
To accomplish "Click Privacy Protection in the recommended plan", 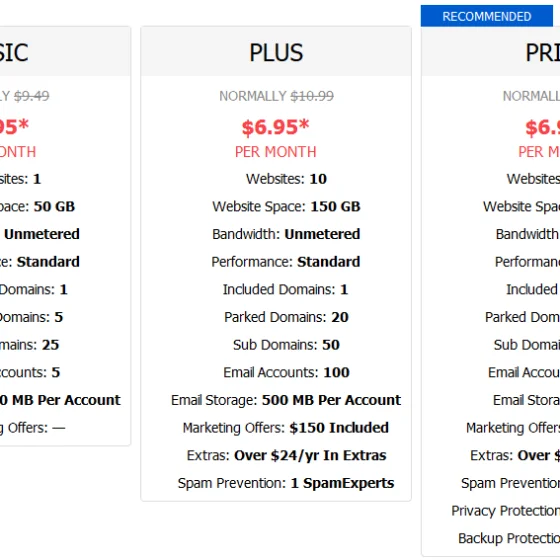I will 505,511.
